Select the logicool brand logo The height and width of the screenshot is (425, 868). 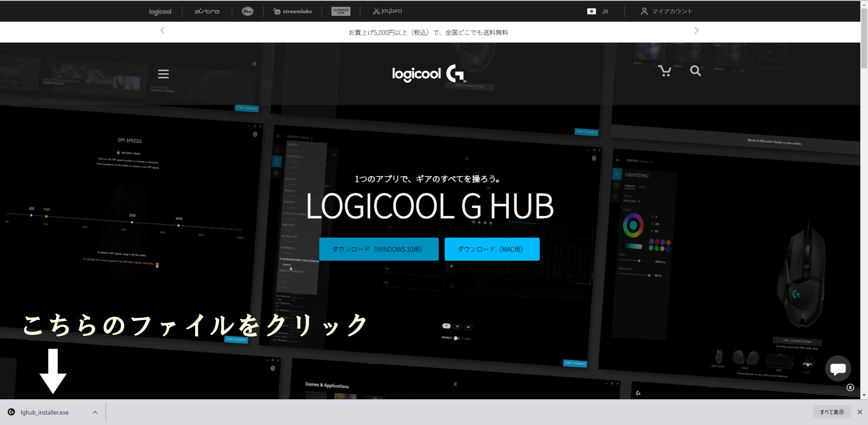pyautogui.click(x=160, y=11)
